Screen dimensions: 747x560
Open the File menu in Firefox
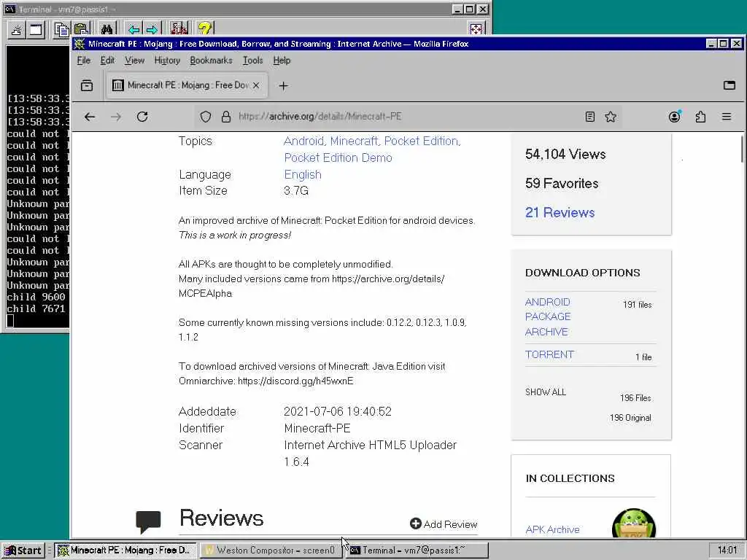(84, 61)
